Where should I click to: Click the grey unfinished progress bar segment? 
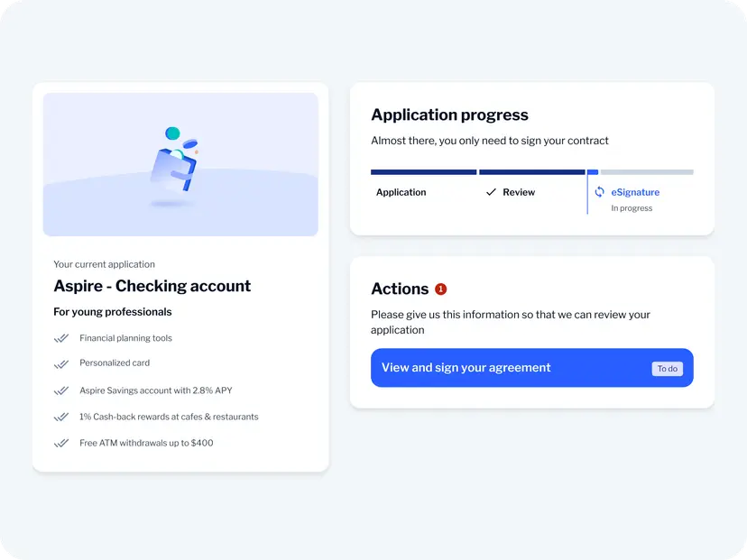pos(647,172)
